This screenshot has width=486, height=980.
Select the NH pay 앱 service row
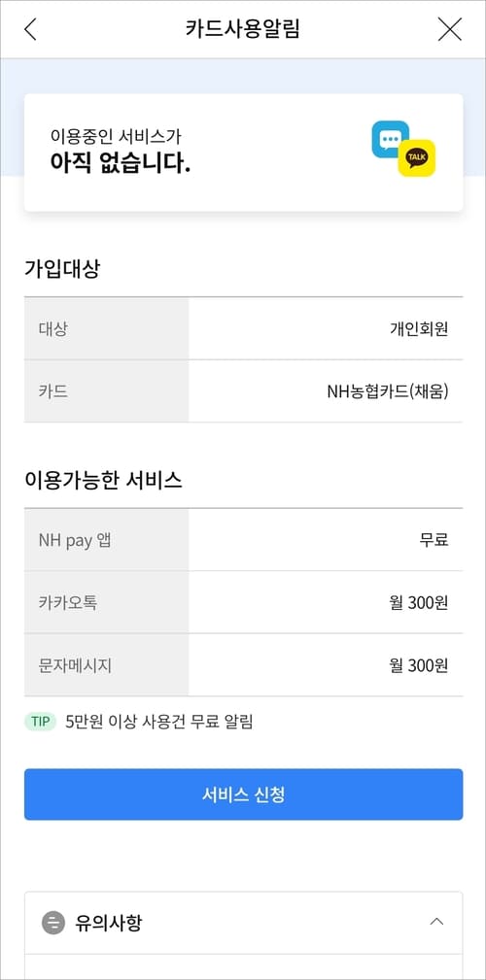click(x=243, y=539)
